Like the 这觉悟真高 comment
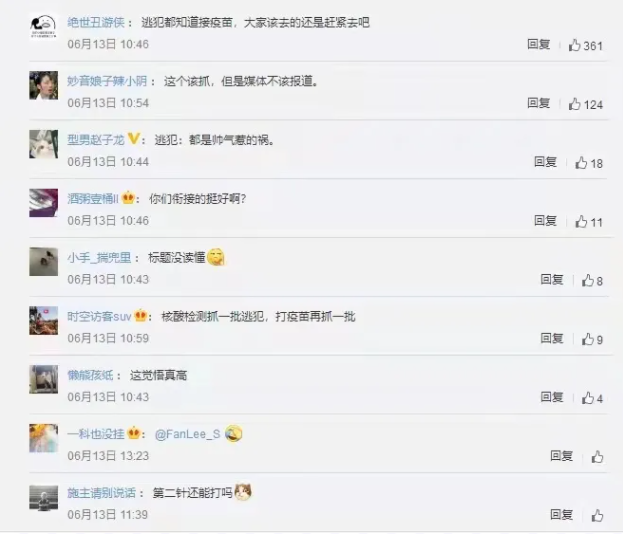This screenshot has width=623, height=534. 588,398
